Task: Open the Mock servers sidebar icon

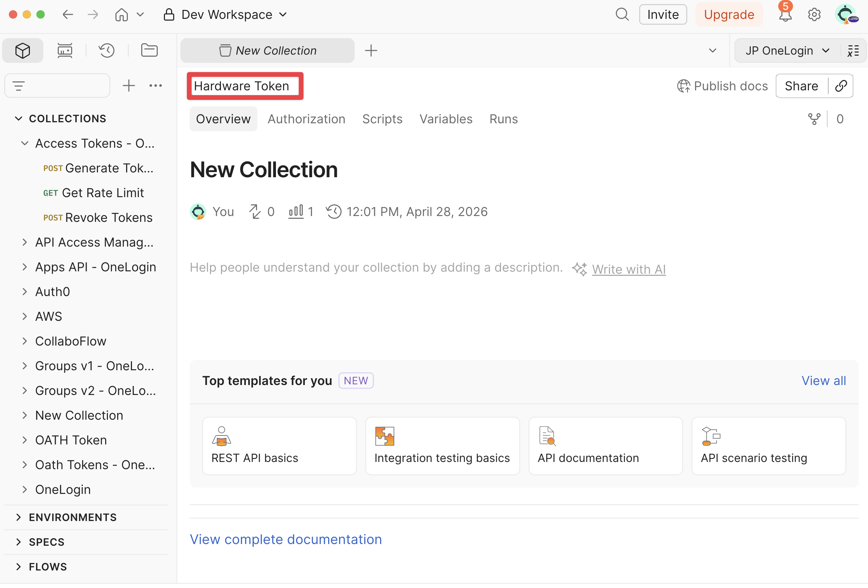Action: pos(65,50)
